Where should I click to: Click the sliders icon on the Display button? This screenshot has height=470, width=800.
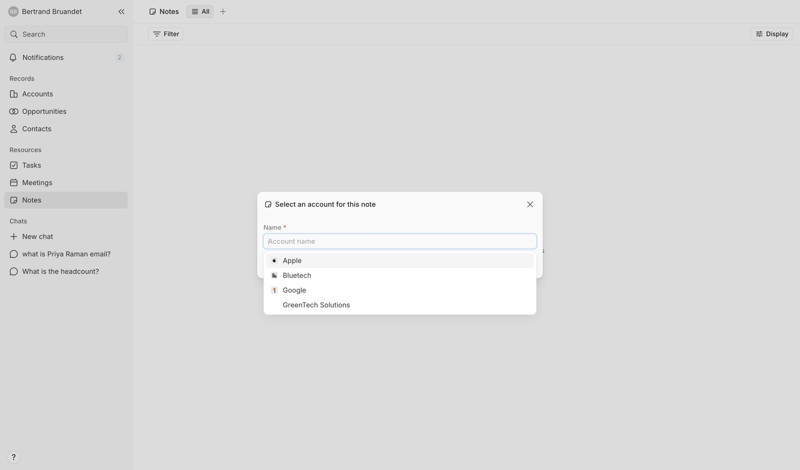pyautogui.click(x=759, y=34)
